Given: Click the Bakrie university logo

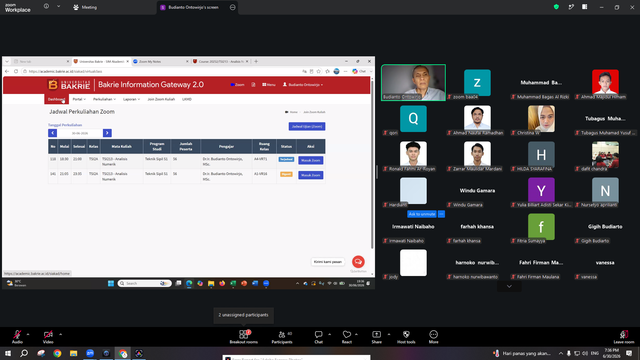Looking at the screenshot, I should tap(69, 84).
